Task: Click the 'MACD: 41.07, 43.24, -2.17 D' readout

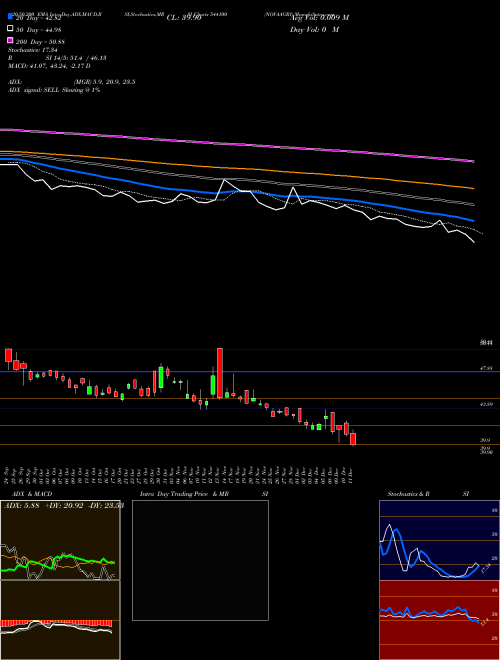Action: 49,66
